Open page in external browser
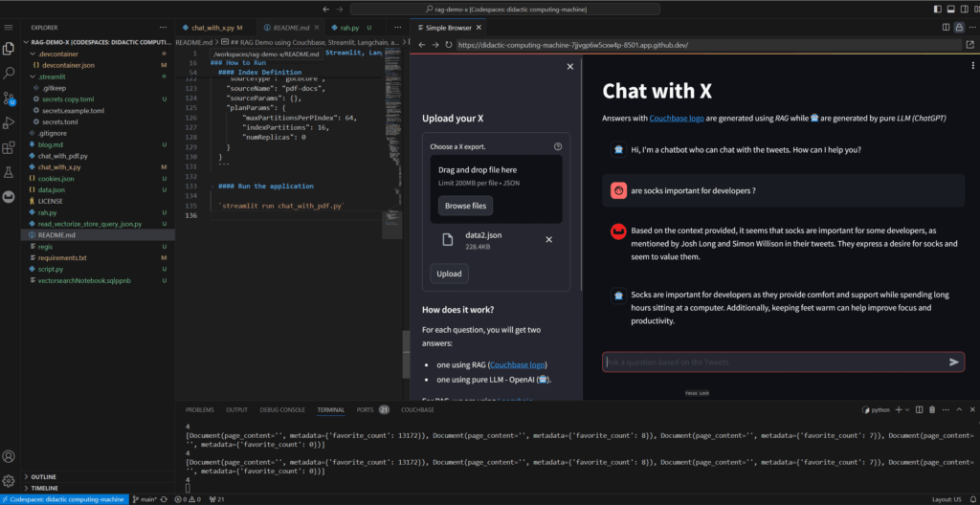The image size is (980, 505). click(970, 45)
